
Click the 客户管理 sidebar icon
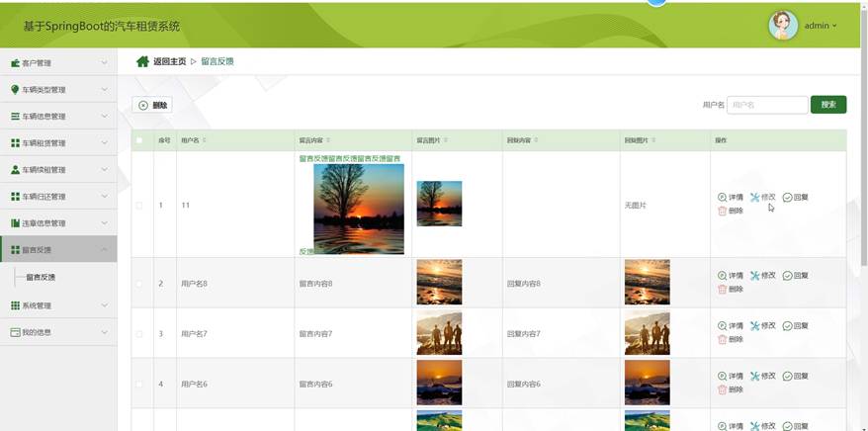[15, 63]
